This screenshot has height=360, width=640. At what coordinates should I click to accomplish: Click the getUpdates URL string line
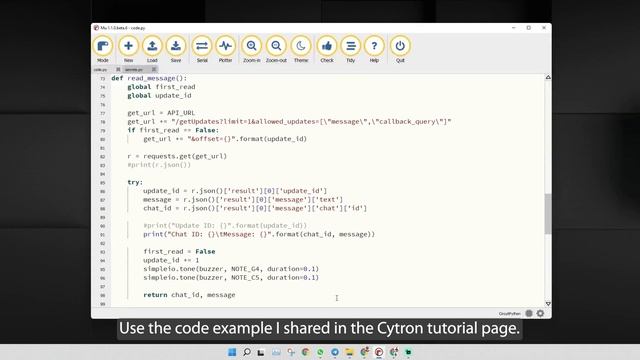coord(289,121)
